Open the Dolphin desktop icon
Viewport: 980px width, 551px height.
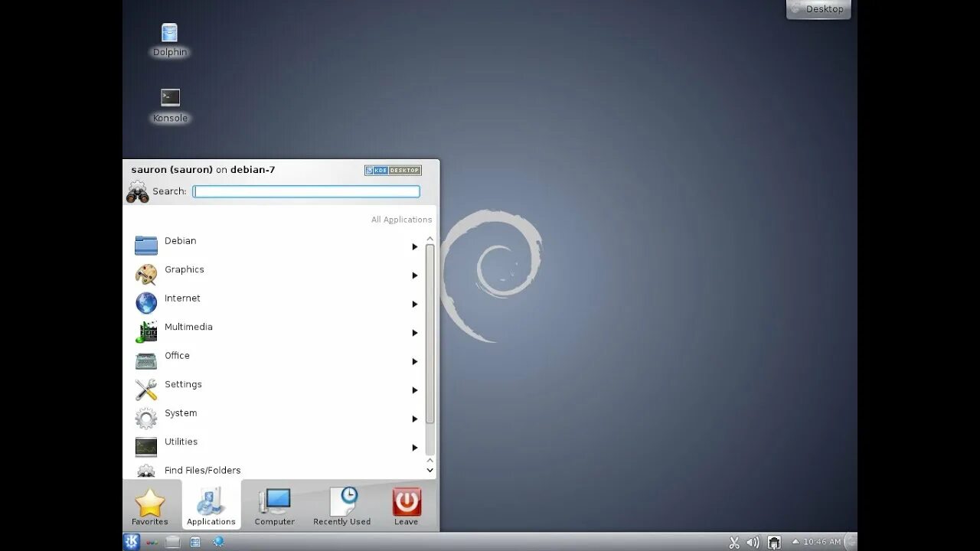tap(169, 33)
